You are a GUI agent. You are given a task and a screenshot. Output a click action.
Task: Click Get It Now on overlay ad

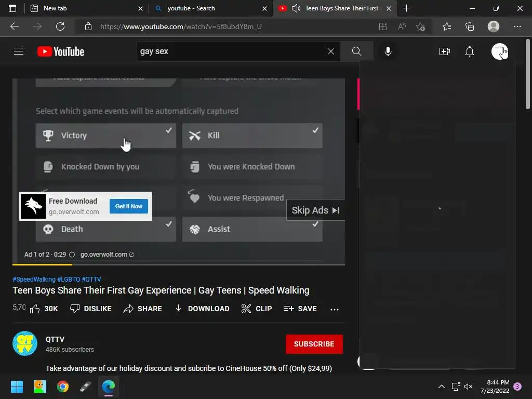click(129, 206)
